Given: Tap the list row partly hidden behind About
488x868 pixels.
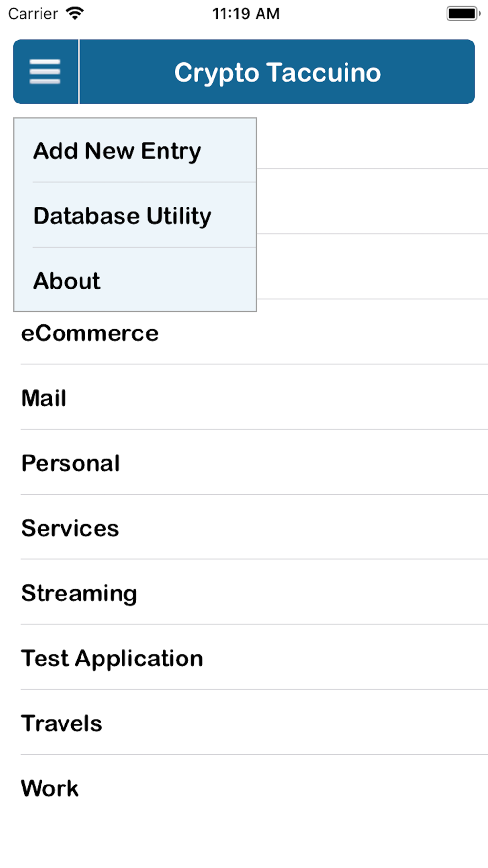Looking at the screenshot, I should point(372,267).
